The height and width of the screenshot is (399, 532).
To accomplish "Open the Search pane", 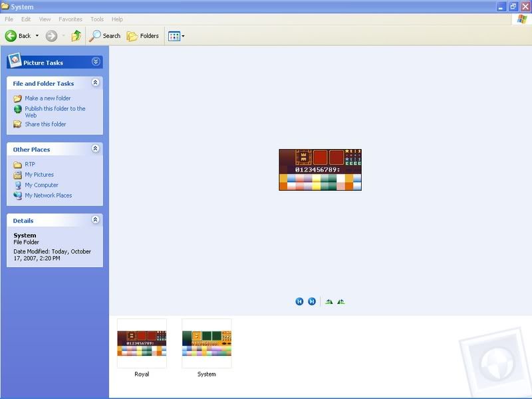I will pyautogui.click(x=106, y=36).
